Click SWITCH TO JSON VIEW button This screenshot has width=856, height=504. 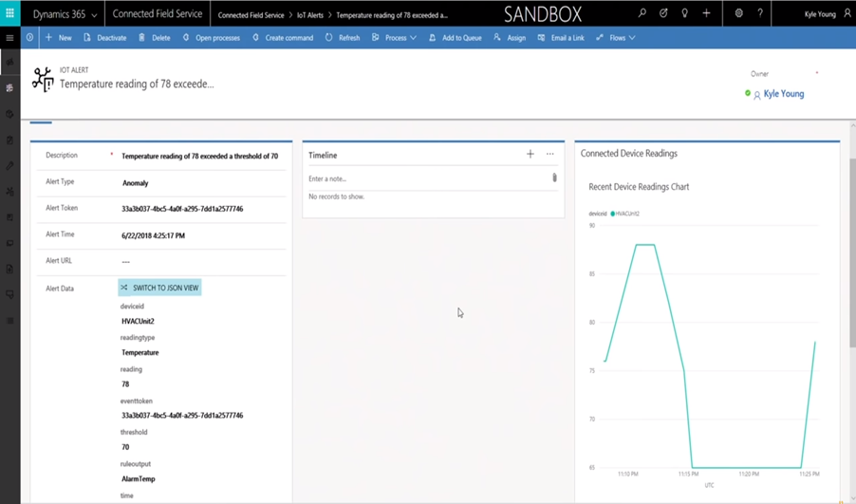[160, 288]
